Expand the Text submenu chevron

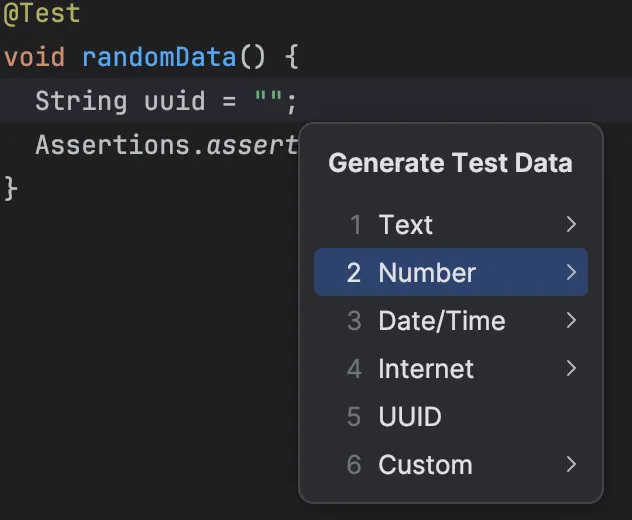click(571, 225)
